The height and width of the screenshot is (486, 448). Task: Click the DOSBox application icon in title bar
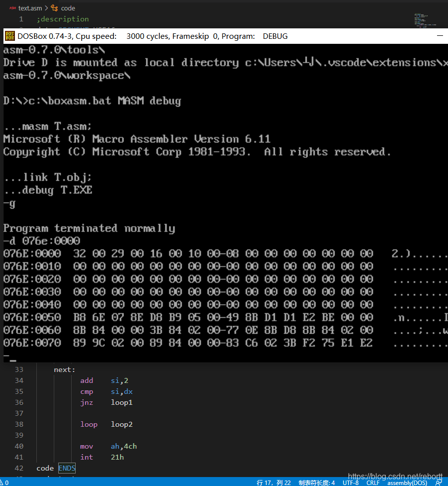point(10,36)
